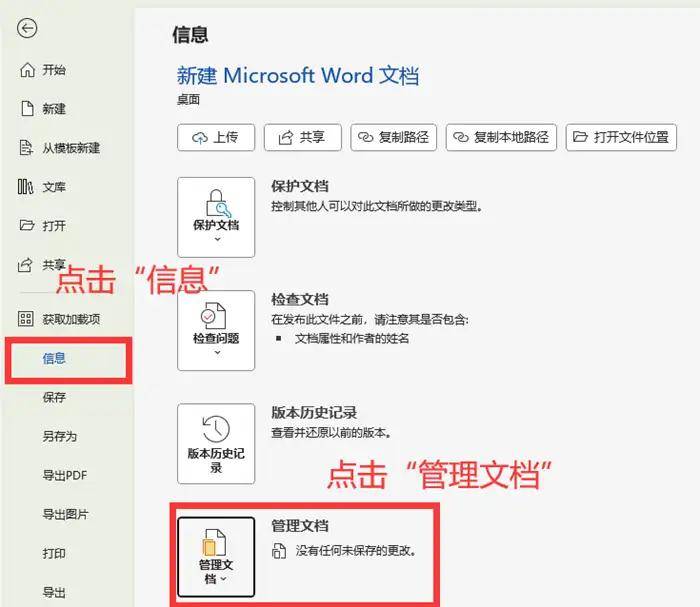
Task: Click the home icon beside 开始
Action: [27, 70]
